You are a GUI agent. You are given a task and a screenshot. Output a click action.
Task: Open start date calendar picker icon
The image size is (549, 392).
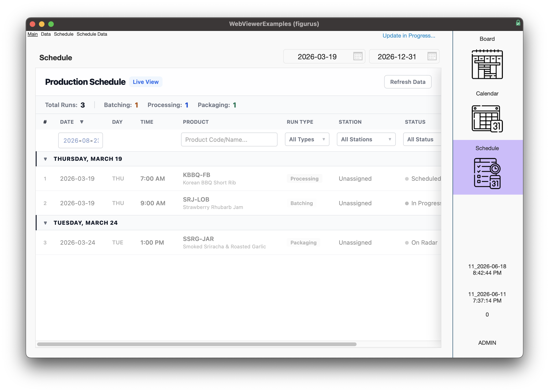(358, 57)
